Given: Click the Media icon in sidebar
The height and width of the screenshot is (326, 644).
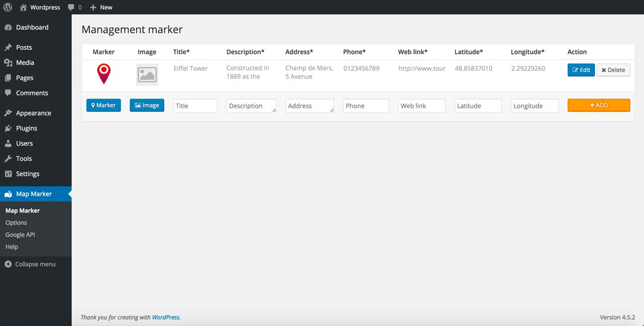Looking at the screenshot, I should point(8,63).
